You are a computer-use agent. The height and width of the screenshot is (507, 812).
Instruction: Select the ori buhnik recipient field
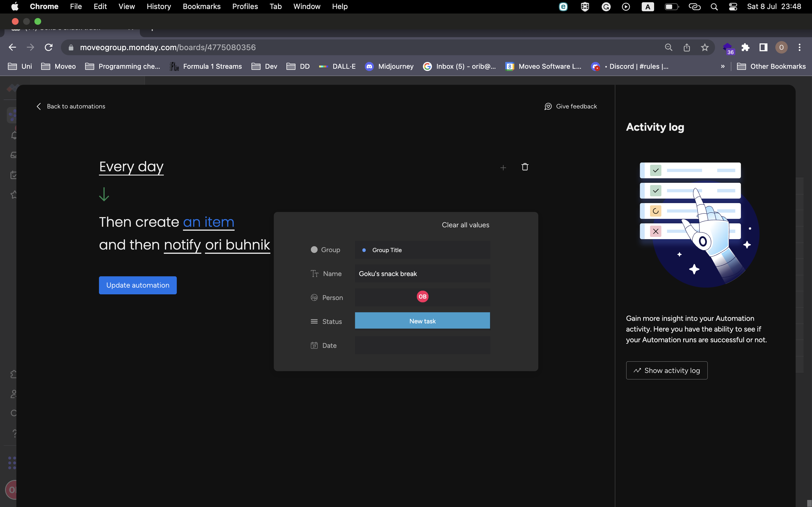pyautogui.click(x=237, y=245)
